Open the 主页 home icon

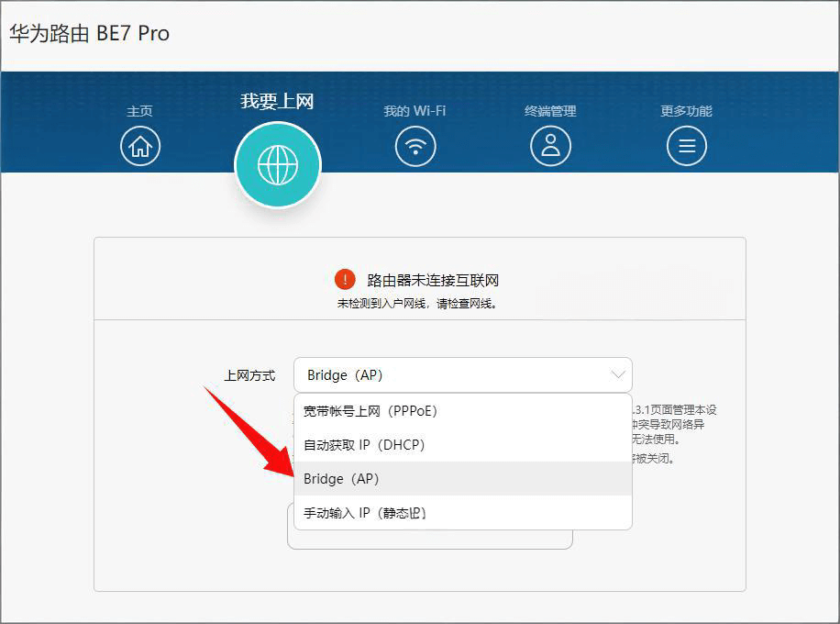(x=140, y=146)
